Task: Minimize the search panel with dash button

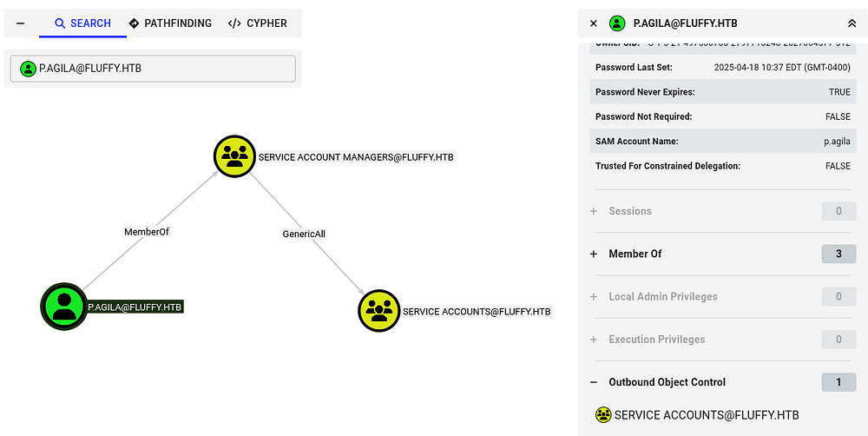Action: (x=20, y=23)
